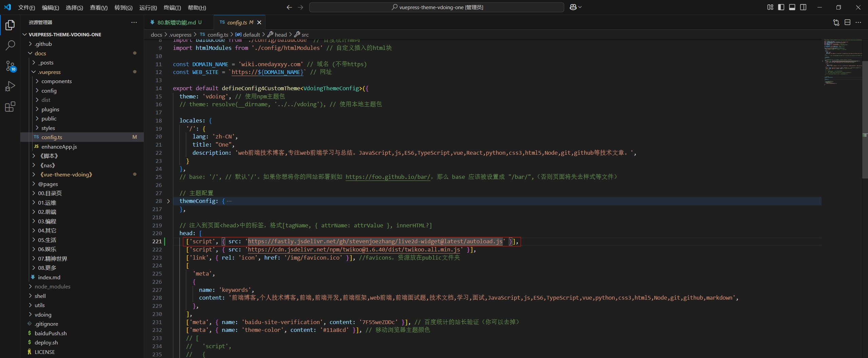Image resolution: width=868 pixels, height=358 pixels.
Task: Toggle the secondary side bar
Action: pyautogui.click(x=803, y=7)
